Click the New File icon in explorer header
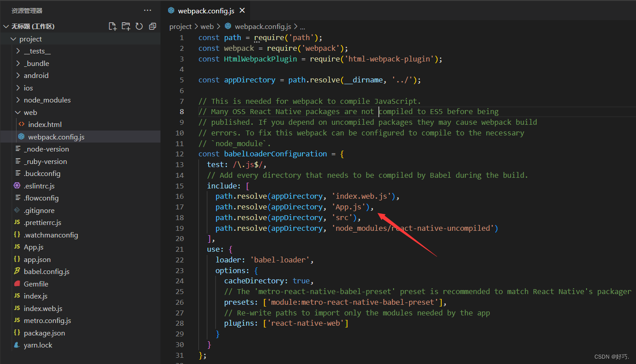This screenshot has width=636, height=364. pos(113,26)
